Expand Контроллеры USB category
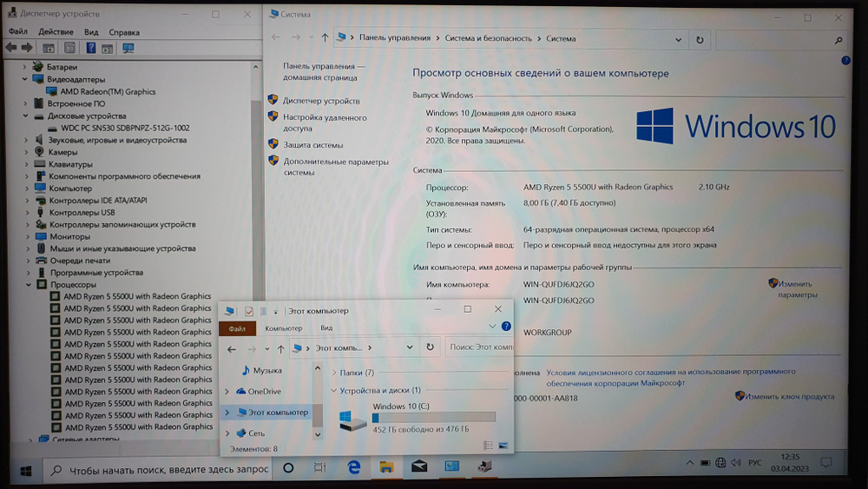The width and height of the screenshot is (868, 489). (x=27, y=212)
